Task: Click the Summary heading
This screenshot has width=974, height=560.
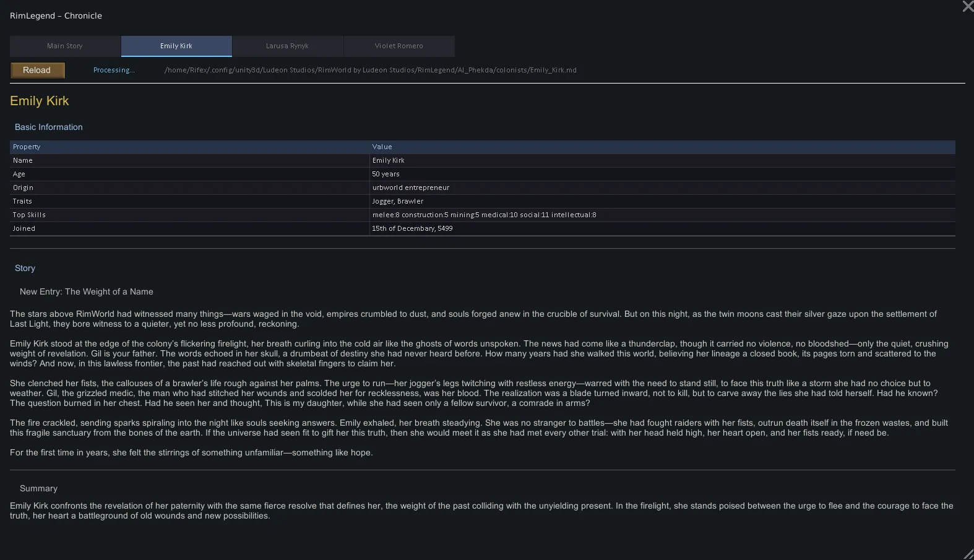Action: pos(38,488)
